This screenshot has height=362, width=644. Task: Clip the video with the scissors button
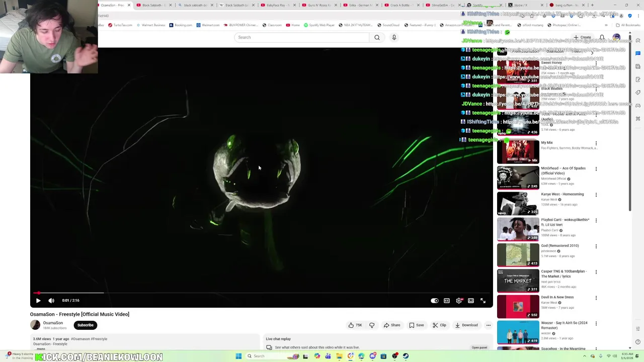click(440, 325)
